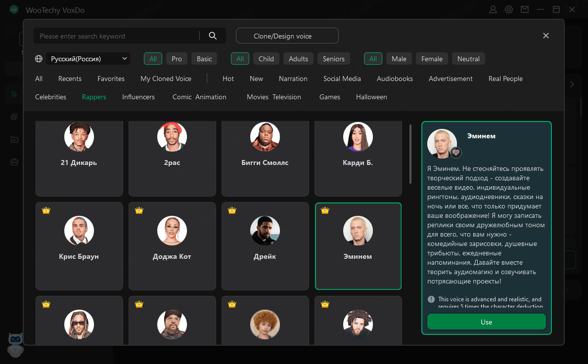Select the 21 Дикарь voice avatar
The width and height of the screenshot is (588, 364).
[x=79, y=137]
